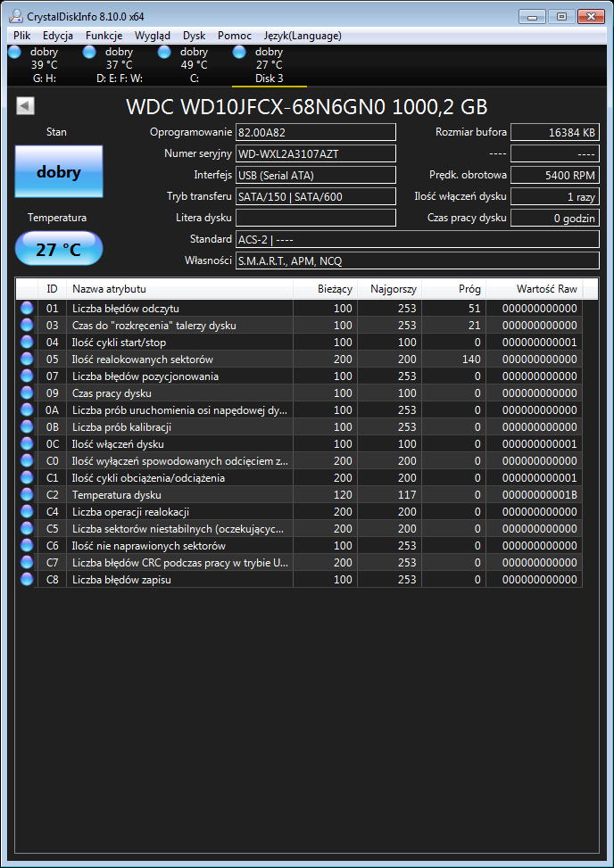614x868 pixels.
Task: Click status orb of attribute C6
Action: coord(27,546)
